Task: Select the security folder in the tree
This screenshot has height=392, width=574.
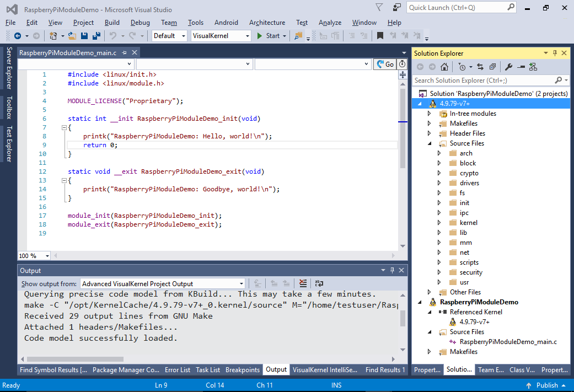Action: (471, 272)
